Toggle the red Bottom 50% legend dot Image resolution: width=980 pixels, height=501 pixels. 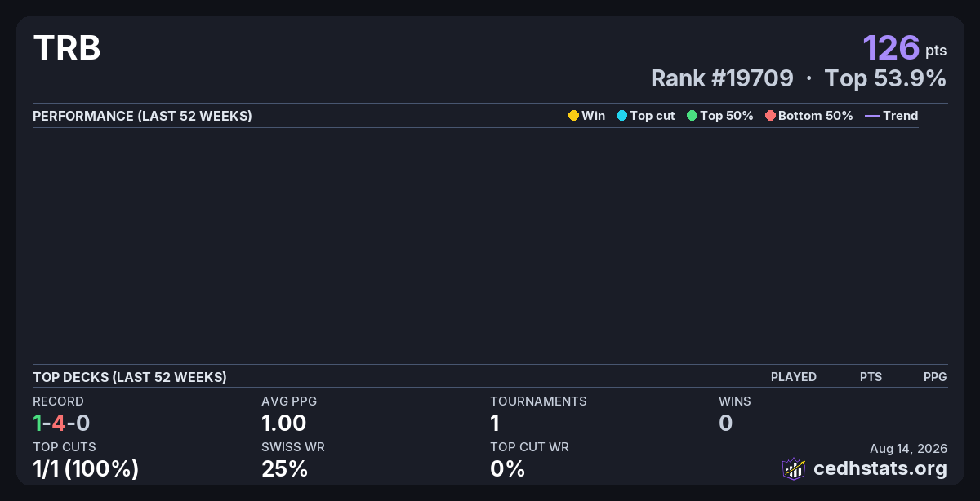(x=770, y=116)
